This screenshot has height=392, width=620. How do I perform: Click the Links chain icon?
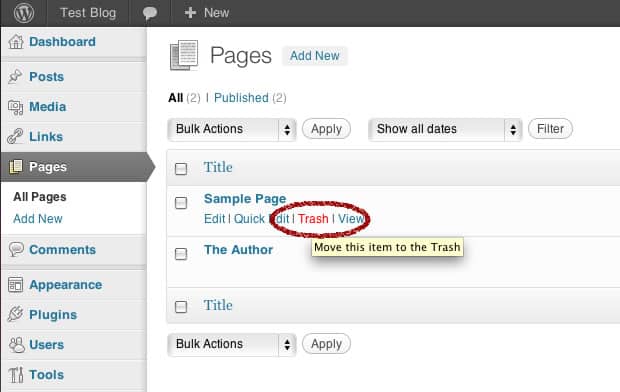(x=15, y=136)
